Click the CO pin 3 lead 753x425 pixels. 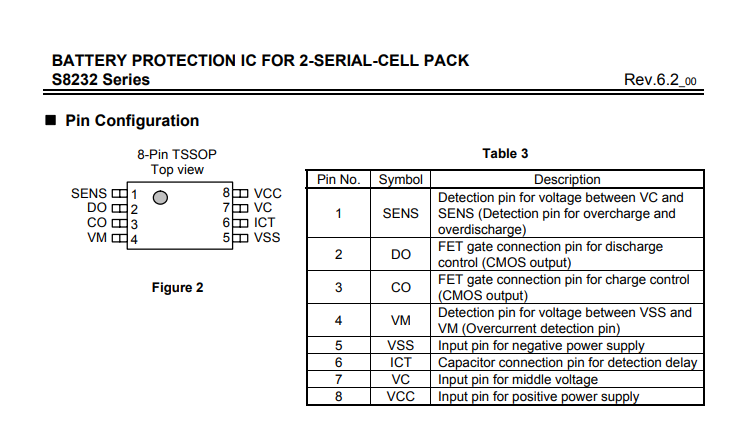120,223
